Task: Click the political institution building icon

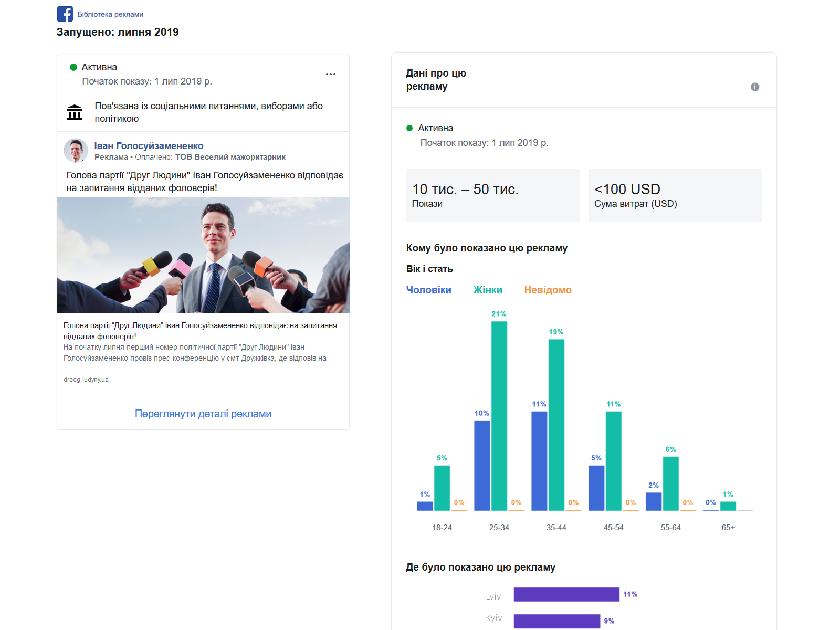Action: [x=75, y=112]
